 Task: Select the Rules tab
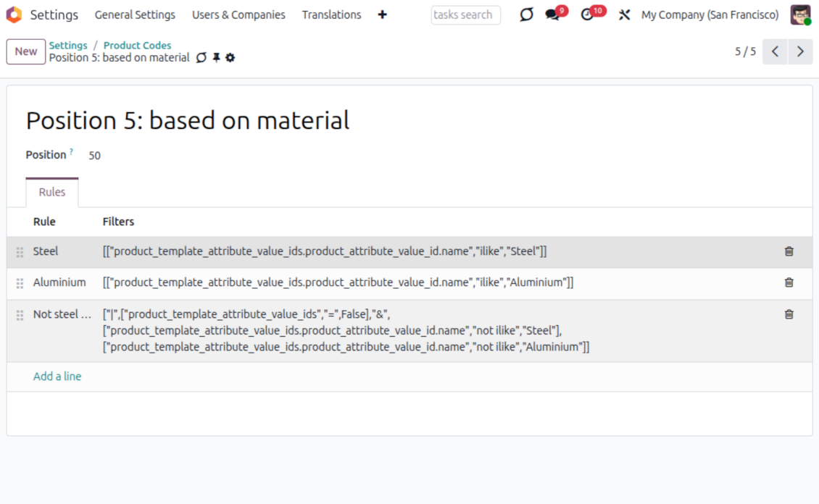[x=52, y=193]
